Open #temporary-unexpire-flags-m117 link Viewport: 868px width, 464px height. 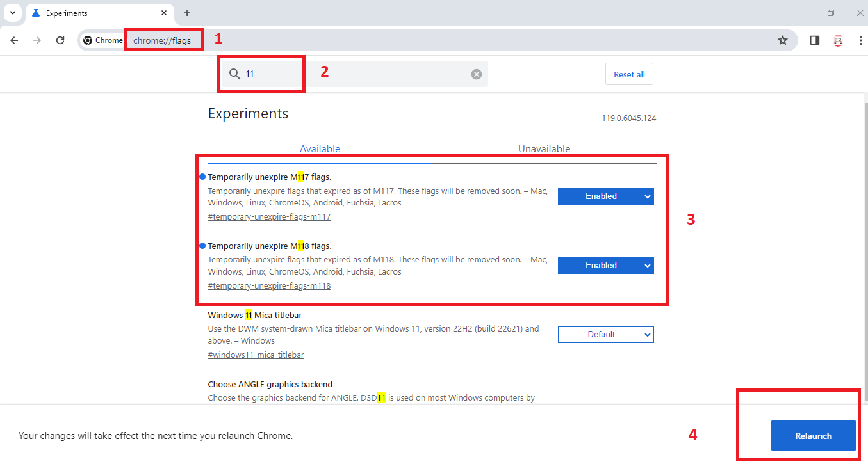(269, 217)
